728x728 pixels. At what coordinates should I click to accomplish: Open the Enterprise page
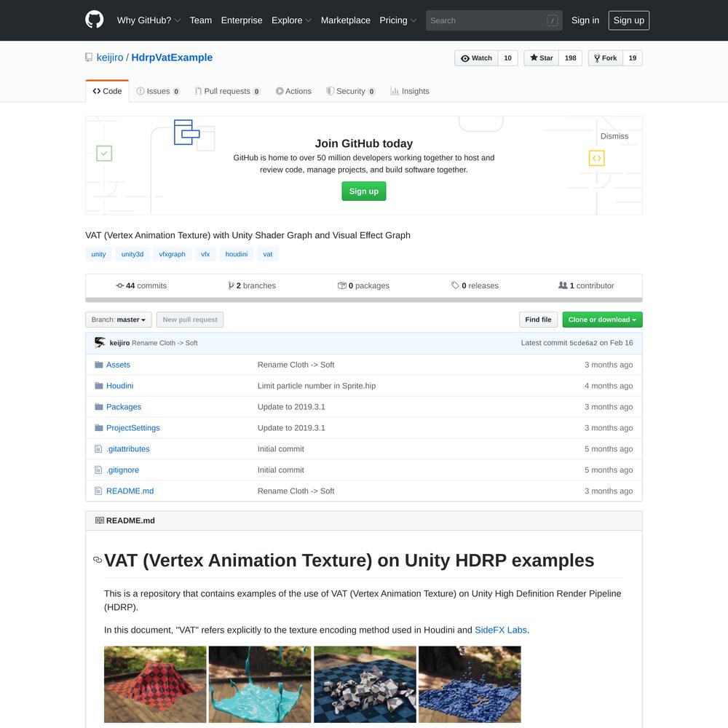[242, 20]
